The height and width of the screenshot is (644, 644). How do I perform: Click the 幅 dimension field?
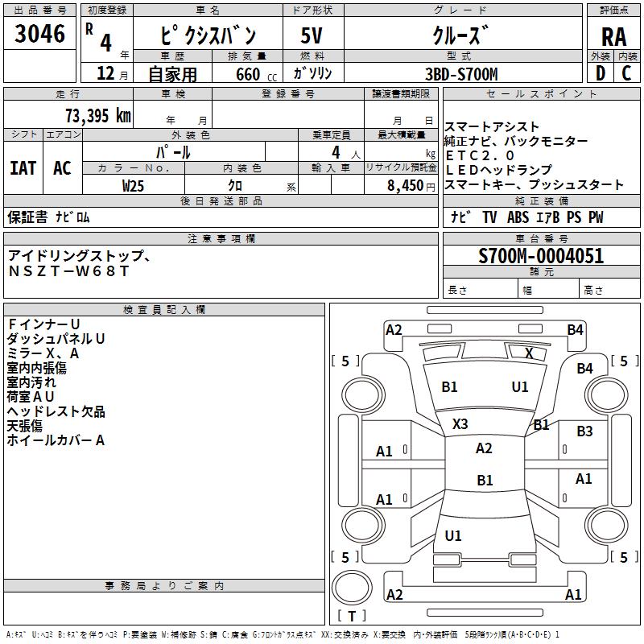tap(549, 290)
